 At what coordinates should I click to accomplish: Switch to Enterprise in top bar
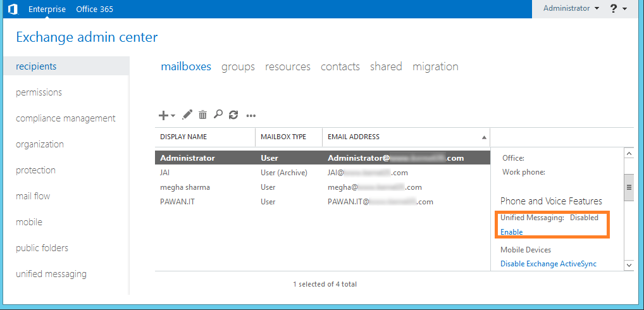pos(47,9)
